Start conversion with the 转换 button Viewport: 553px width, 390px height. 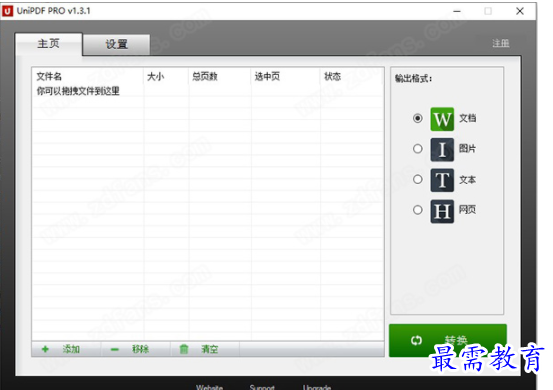(x=448, y=340)
